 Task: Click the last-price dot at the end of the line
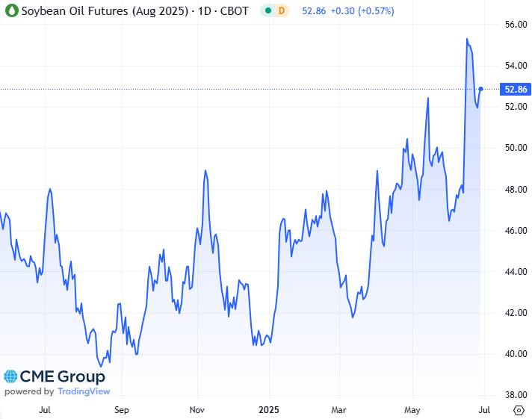click(480, 89)
